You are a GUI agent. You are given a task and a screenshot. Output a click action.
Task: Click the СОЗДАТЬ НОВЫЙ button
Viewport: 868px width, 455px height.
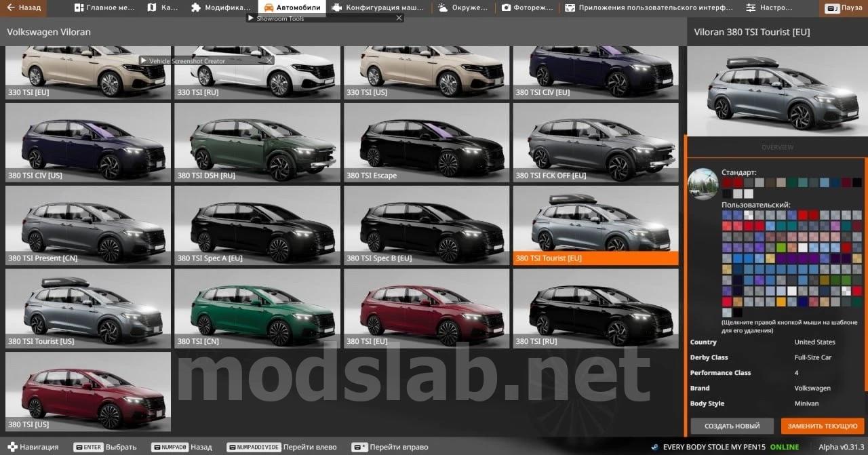point(732,426)
